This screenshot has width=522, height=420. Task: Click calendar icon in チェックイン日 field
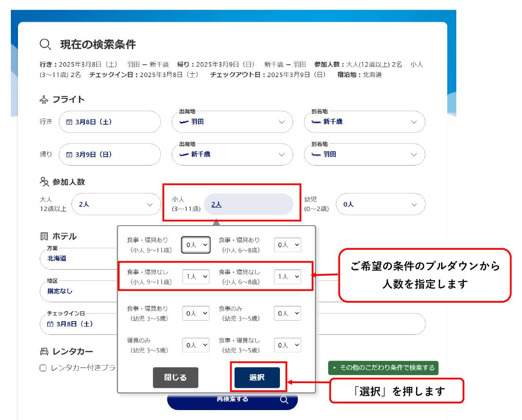tap(50, 324)
